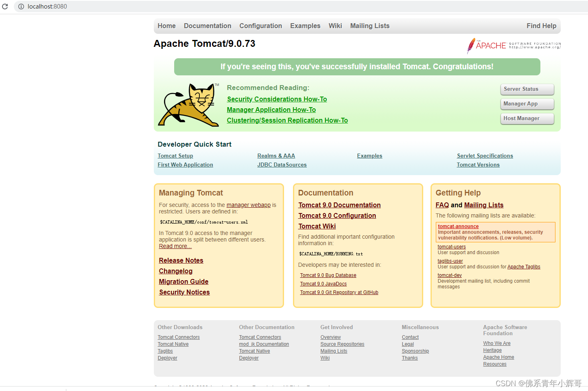Viewport: 588px width, 391px height.
Task: Open Tomcat 9.0 JavaDocs link
Action: click(324, 284)
